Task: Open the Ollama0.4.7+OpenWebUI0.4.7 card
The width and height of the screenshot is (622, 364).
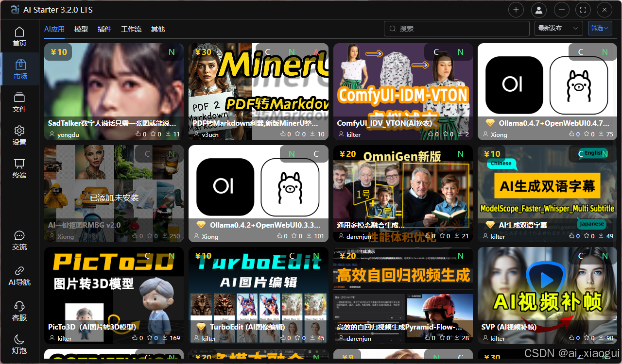Action: click(x=547, y=92)
